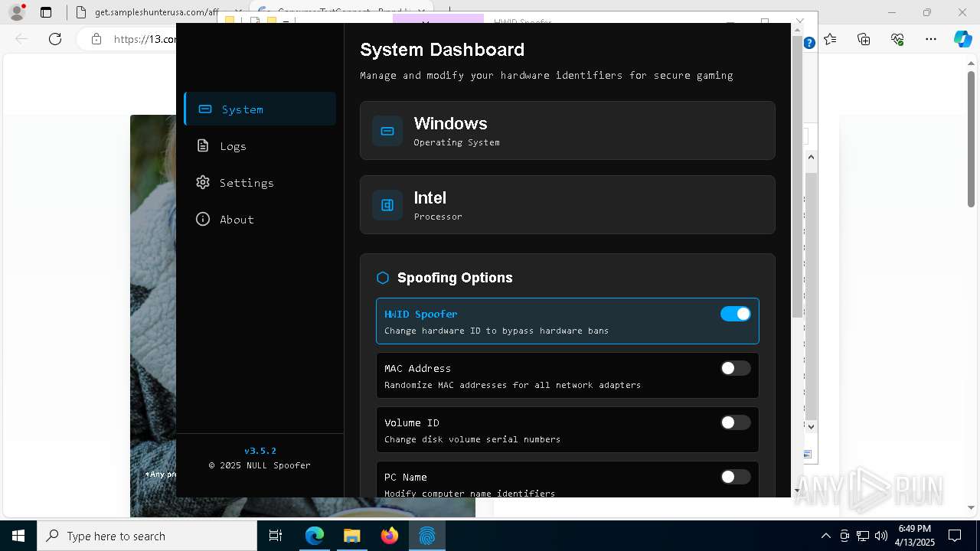Click 'Change hardware ID to bypass hardware bans' text
This screenshot has width=980, height=551.
point(496,331)
